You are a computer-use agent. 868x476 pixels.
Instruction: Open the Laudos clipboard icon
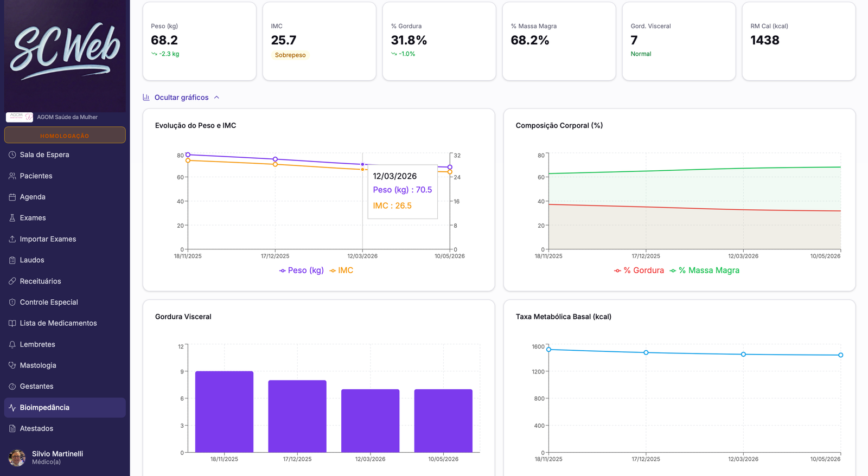click(x=12, y=260)
